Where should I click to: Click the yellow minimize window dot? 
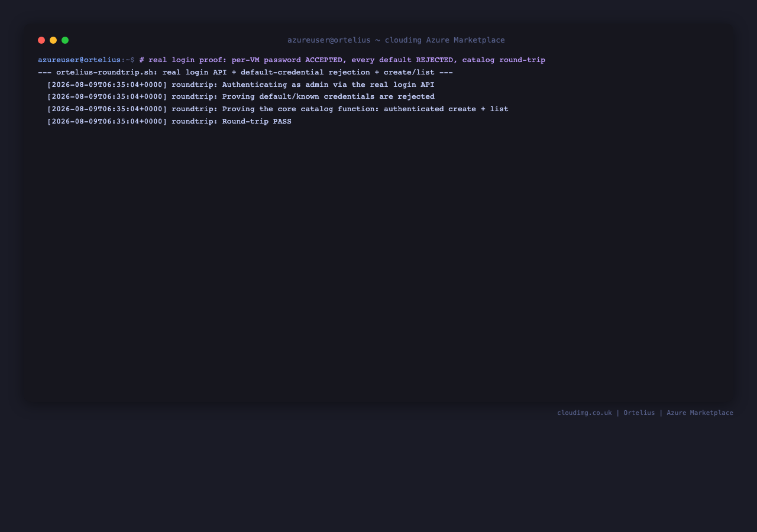coord(53,40)
